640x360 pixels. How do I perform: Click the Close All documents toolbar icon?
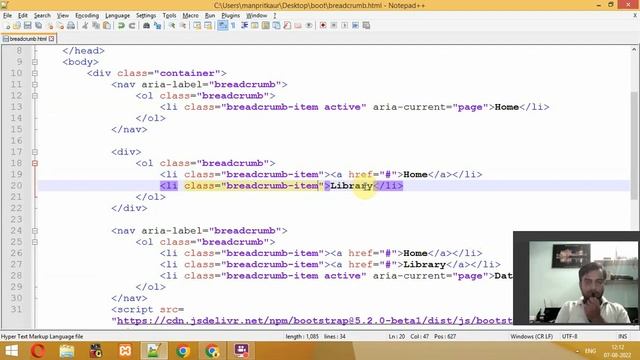pyautogui.click(x=60, y=25)
